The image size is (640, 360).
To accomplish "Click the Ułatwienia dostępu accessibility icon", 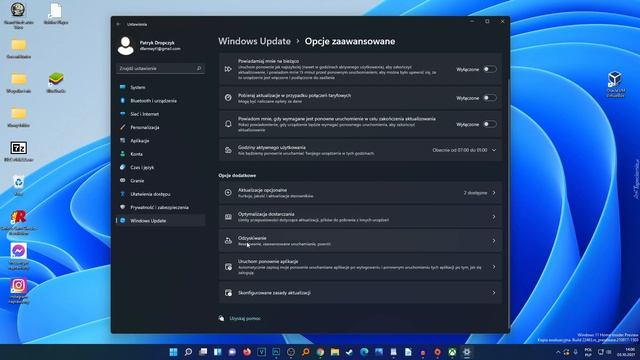I will point(122,194).
